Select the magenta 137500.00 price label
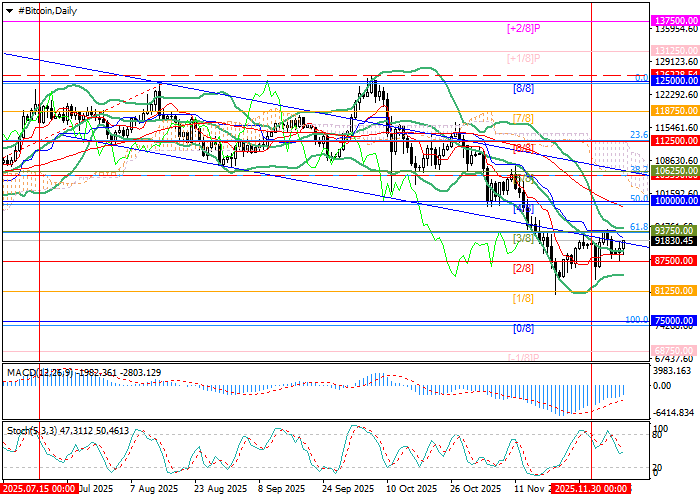Screen dimensions: 700x500 [x=673, y=20]
